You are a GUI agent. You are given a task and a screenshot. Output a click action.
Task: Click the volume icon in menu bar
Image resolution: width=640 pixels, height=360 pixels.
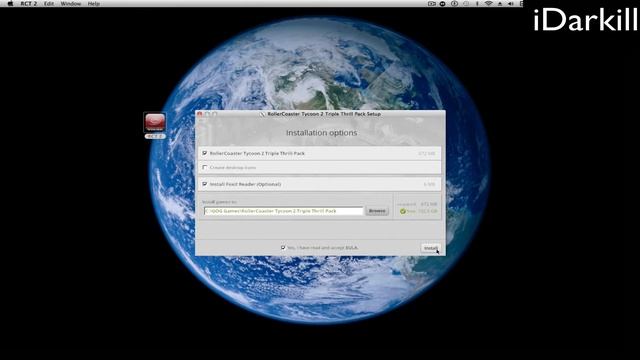511,3
